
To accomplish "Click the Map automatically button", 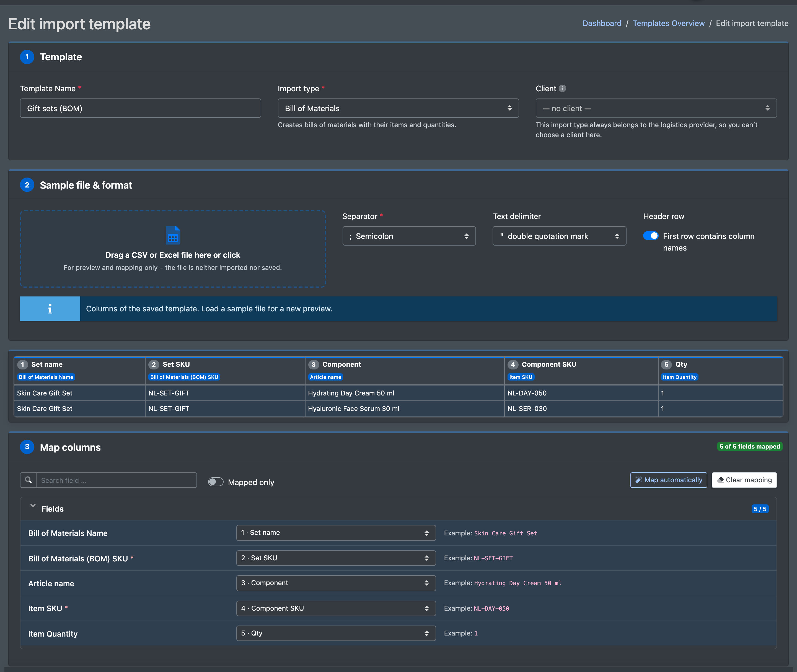I will point(669,480).
